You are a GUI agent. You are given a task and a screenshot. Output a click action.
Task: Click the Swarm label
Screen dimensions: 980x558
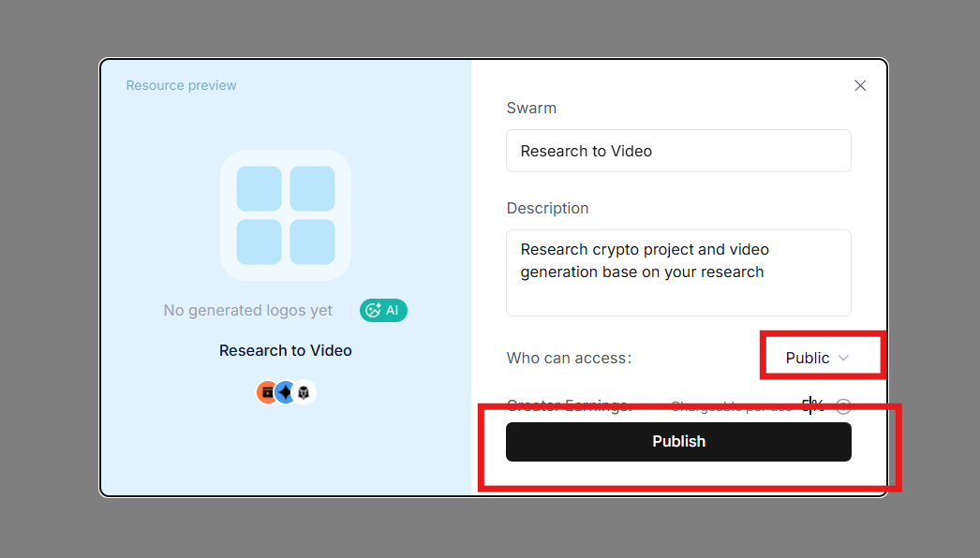click(531, 108)
